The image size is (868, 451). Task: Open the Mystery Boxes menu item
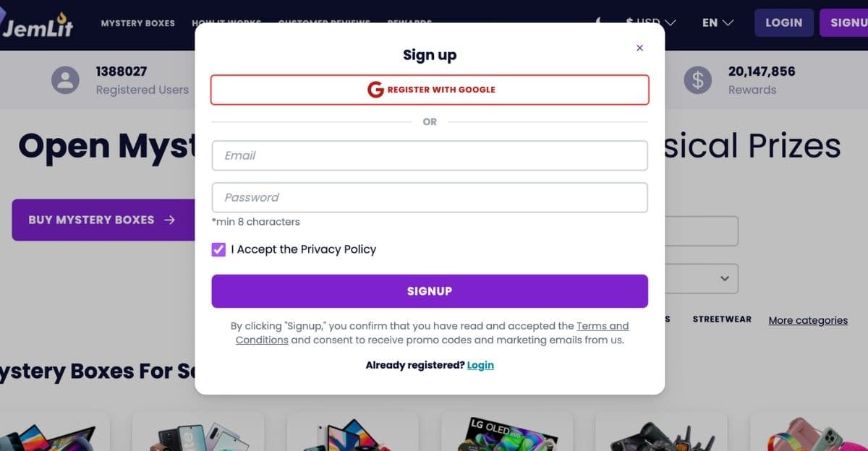tap(137, 23)
